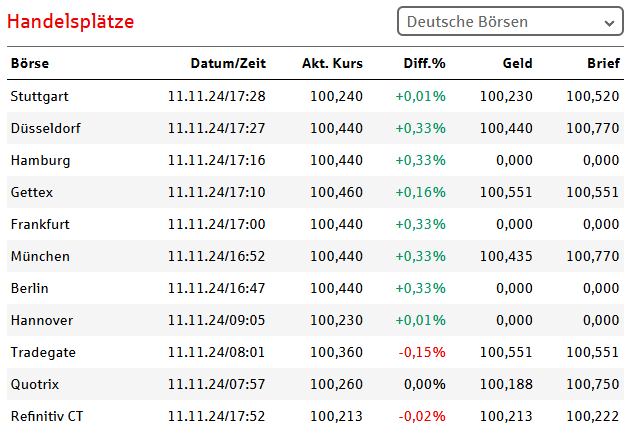Click Hamburg in the exchange list
Screen dimensions: 631x440
[40, 160]
